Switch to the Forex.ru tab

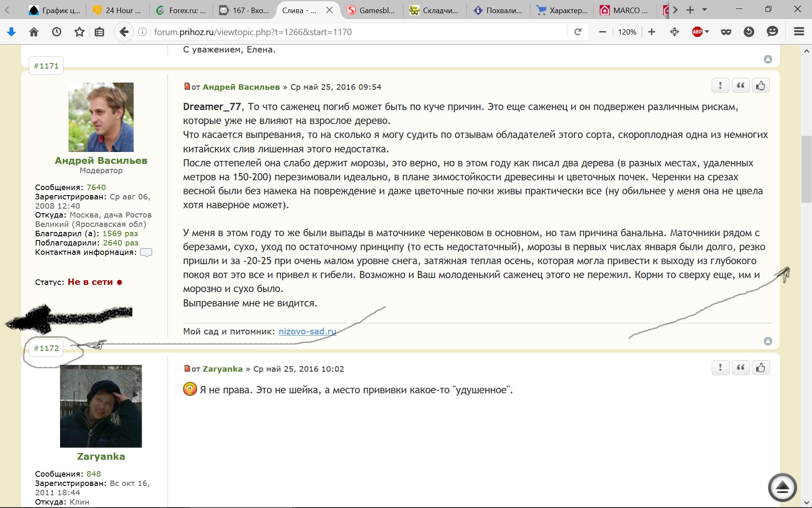pos(181,11)
